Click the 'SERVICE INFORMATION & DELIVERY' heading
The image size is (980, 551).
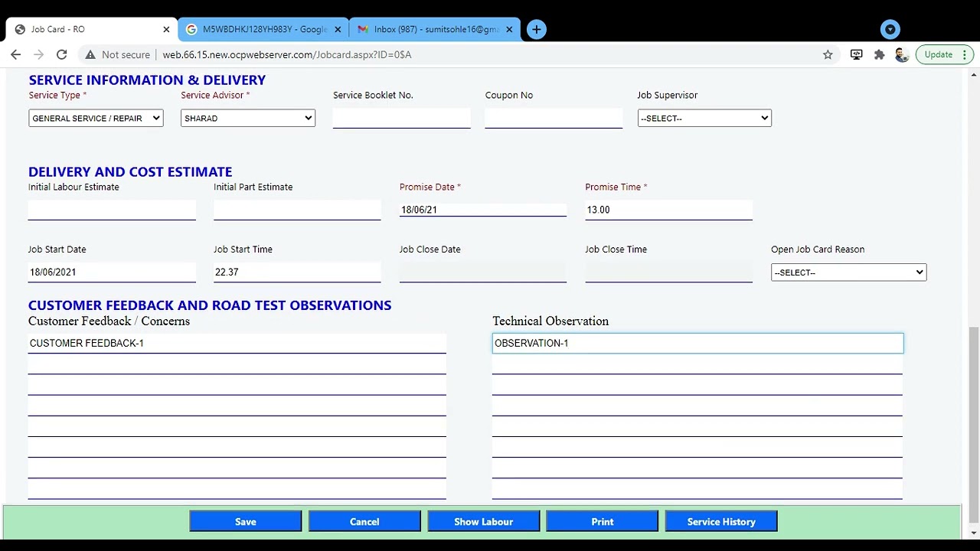pos(147,80)
